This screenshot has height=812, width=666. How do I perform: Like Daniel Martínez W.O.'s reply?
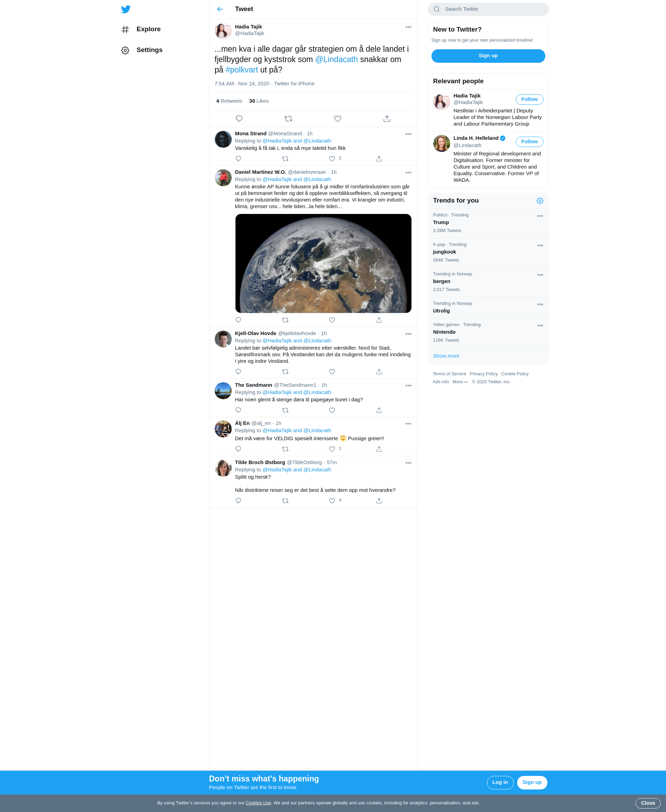(332, 320)
